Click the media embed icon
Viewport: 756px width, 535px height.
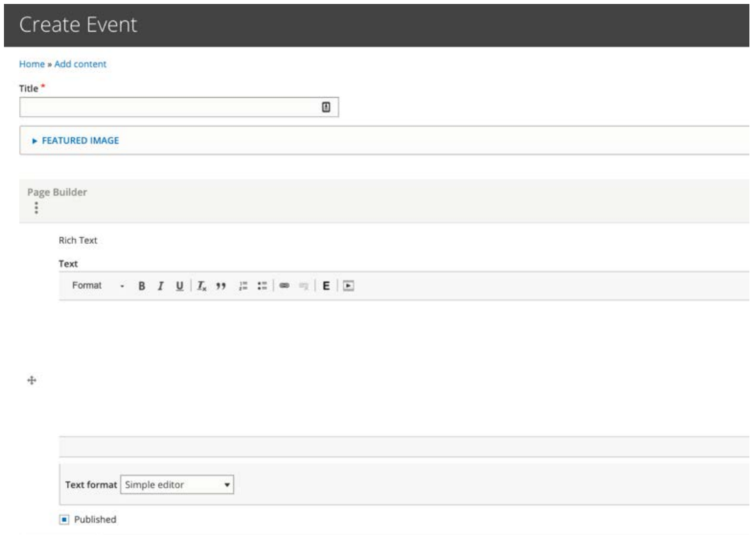coord(349,286)
